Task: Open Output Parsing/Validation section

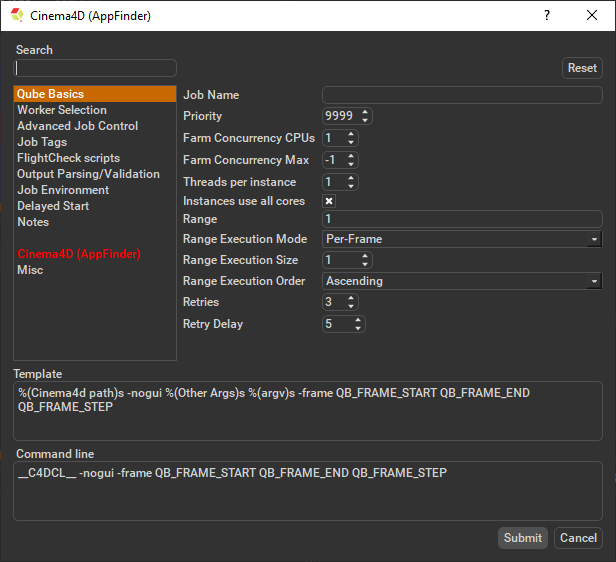Action: click(95, 174)
